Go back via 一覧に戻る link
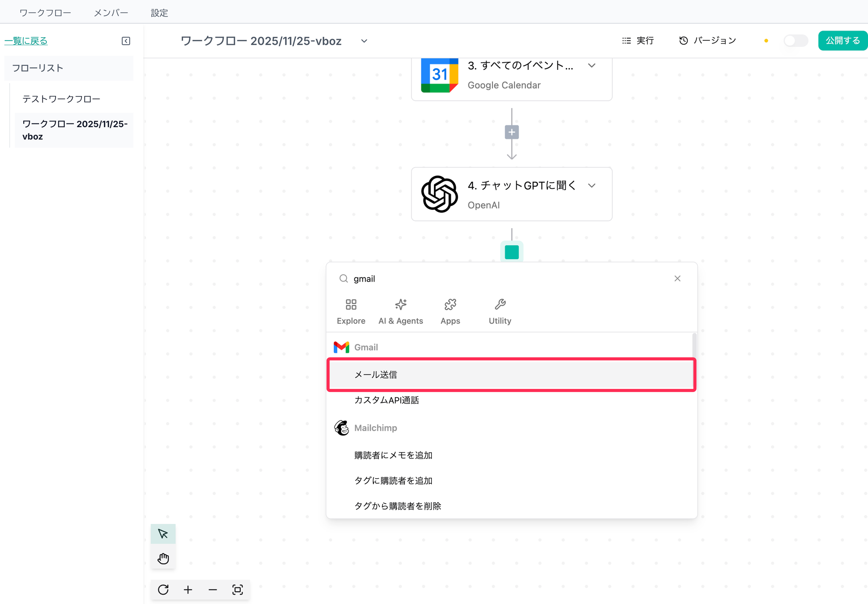Screen dimensions: 868x604 [26, 41]
